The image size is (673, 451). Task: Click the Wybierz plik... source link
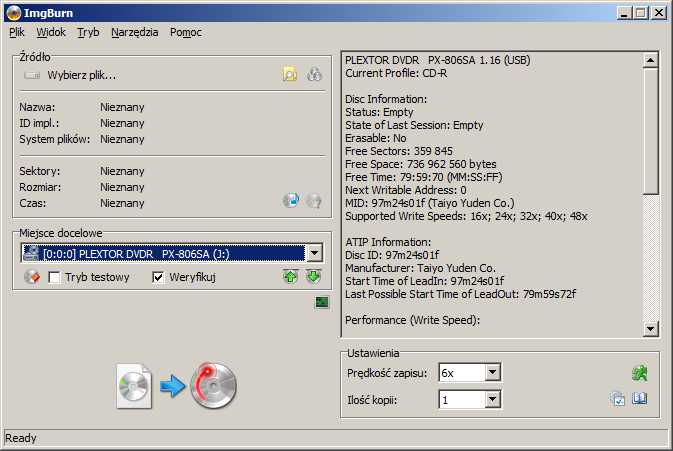(x=82, y=76)
